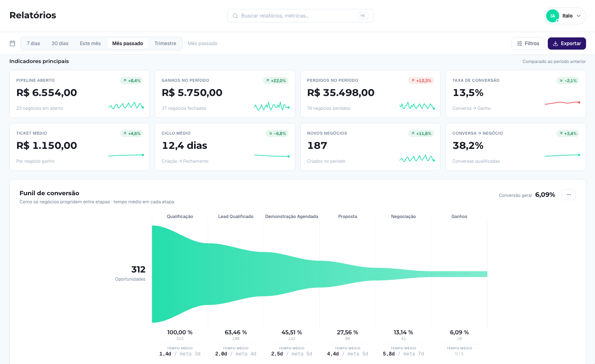Image resolution: width=595 pixels, height=364 pixels.
Task: Click the 1,4d tempo médio value
Action: click(165, 354)
